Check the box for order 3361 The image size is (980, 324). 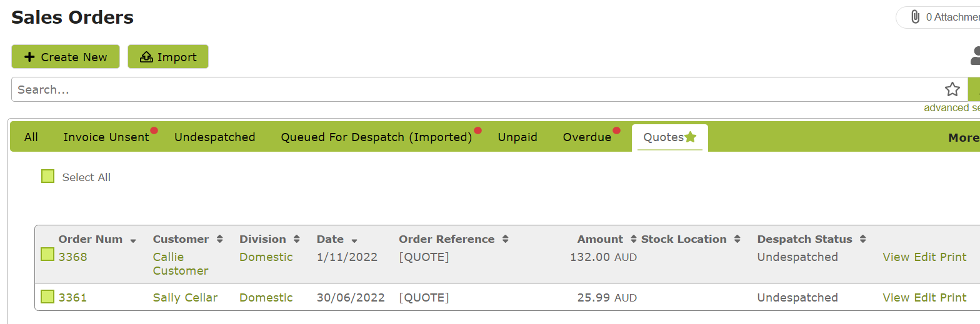point(47,297)
